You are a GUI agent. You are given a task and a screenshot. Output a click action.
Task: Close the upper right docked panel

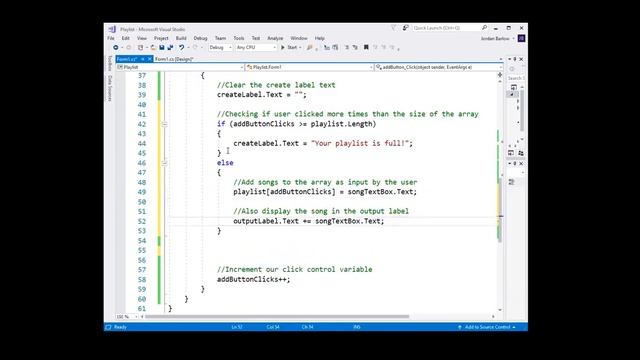(x=521, y=59)
